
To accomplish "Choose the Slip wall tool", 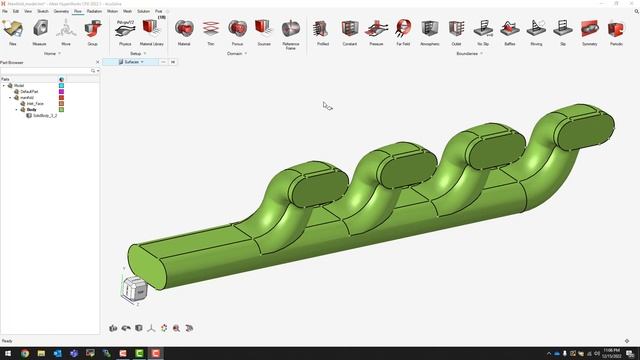I will 563,32.
